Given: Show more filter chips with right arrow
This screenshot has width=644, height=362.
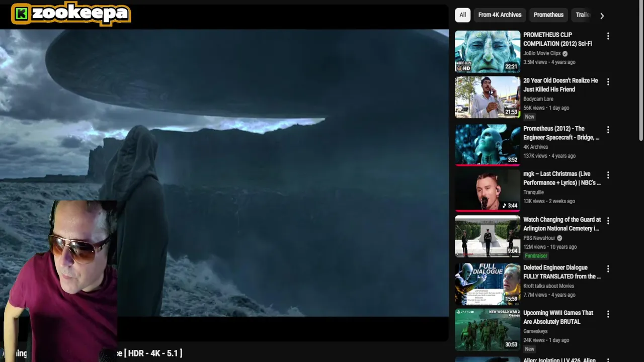Looking at the screenshot, I should (602, 16).
